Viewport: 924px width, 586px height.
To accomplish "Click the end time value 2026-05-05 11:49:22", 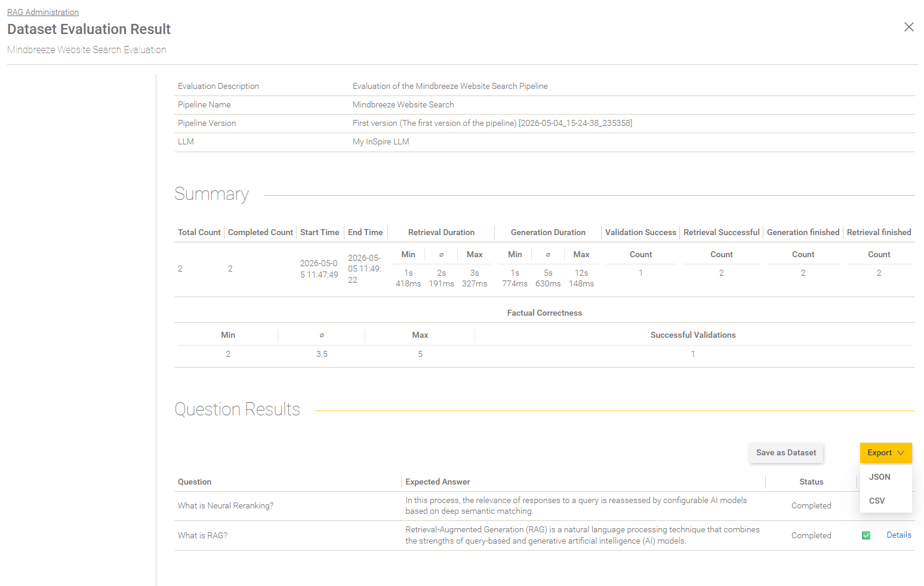I will 365,269.
